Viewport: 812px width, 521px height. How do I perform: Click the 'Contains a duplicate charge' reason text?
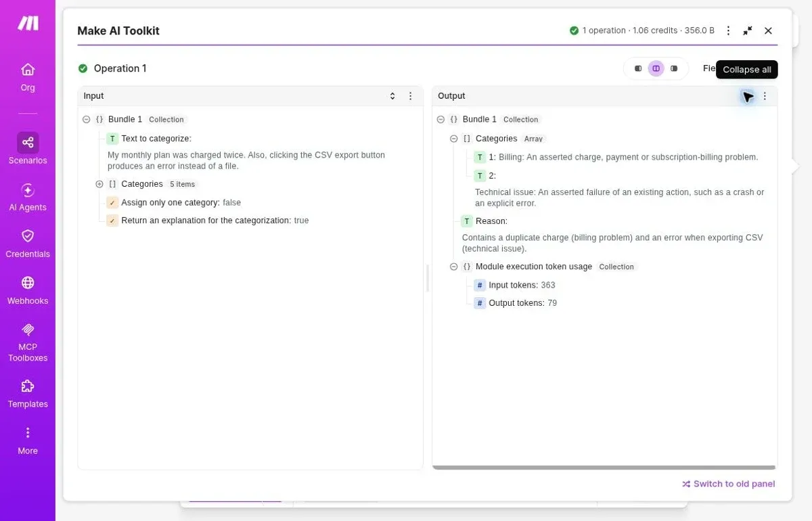[x=612, y=243]
